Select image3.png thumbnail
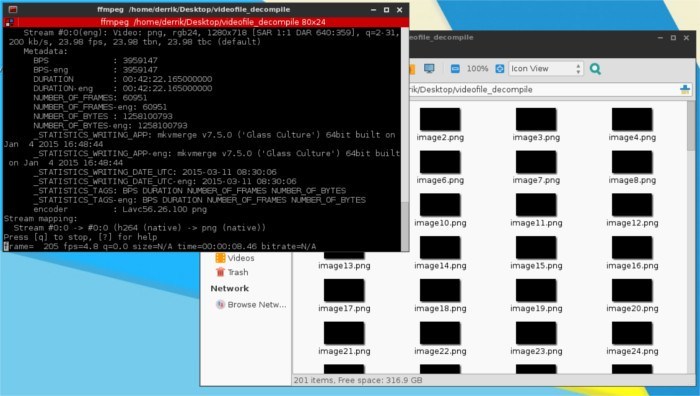 click(x=536, y=120)
